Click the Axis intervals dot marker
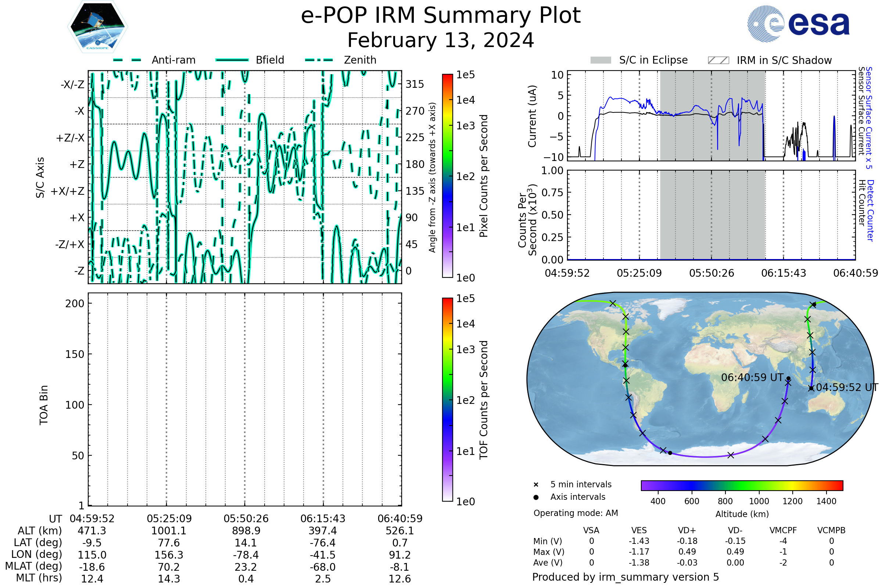Screen dimensions: 882x588 click(x=536, y=497)
